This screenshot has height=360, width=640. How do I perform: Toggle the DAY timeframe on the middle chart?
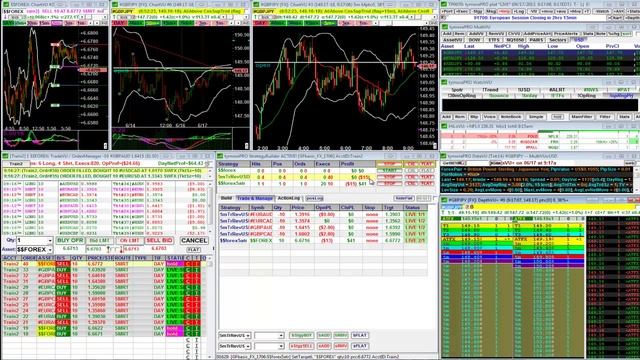click(x=119, y=23)
